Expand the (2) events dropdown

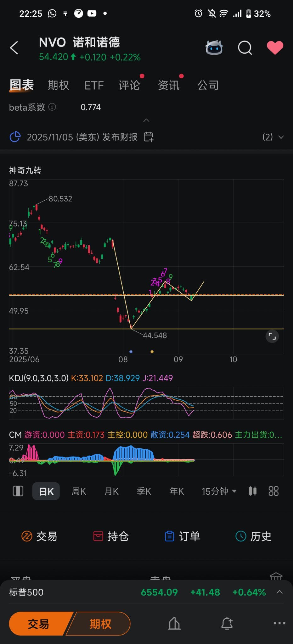[273, 137]
